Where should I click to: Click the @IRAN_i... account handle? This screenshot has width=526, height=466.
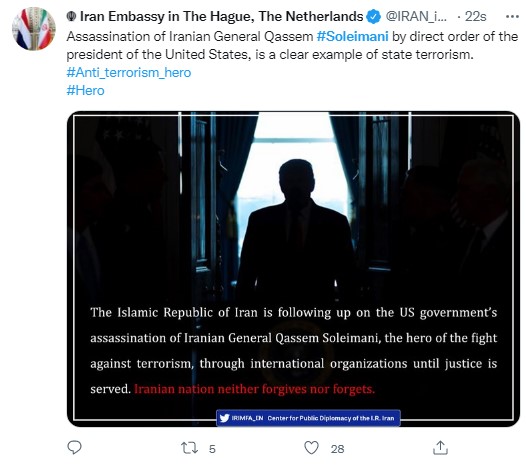click(x=416, y=16)
